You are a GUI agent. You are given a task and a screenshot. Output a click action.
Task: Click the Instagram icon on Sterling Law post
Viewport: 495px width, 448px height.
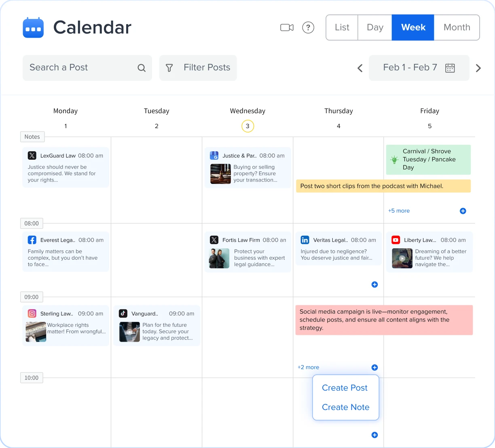pos(32,313)
